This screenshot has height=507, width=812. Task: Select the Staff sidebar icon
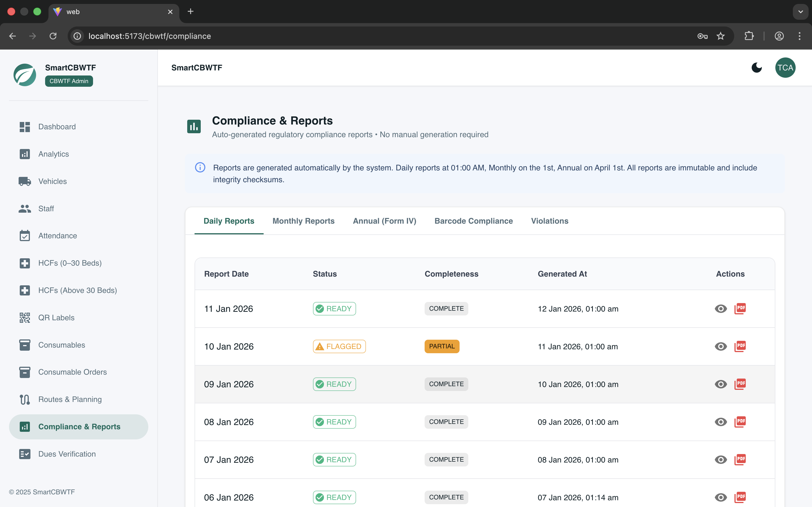pyautogui.click(x=25, y=208)
